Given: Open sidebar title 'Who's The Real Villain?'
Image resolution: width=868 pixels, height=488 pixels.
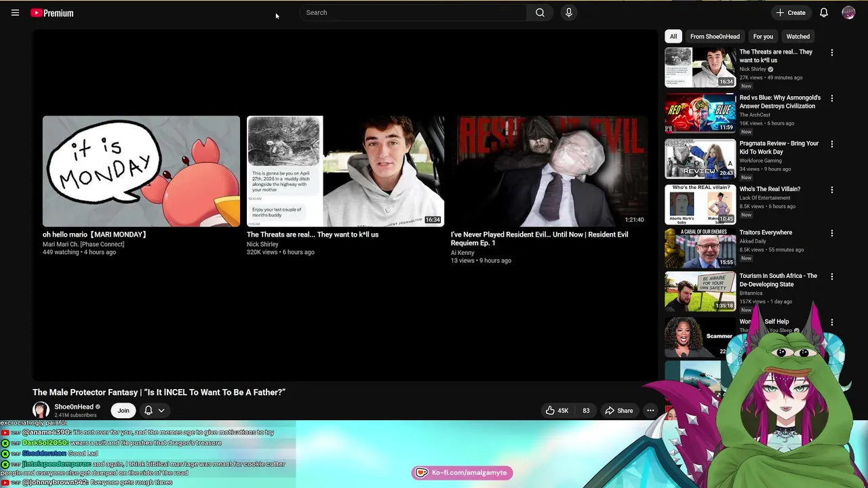Looking at the screenshot, I should click(x=770, y=189).
